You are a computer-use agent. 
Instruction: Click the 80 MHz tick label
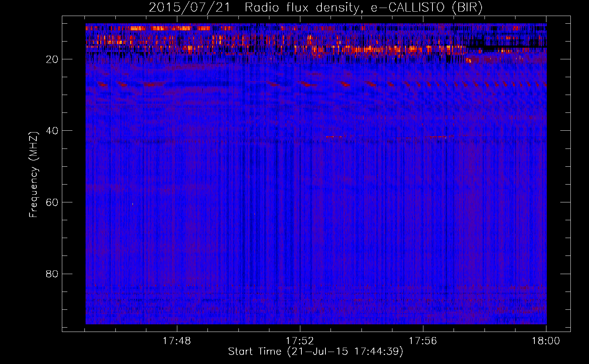(x=52, y=274)
